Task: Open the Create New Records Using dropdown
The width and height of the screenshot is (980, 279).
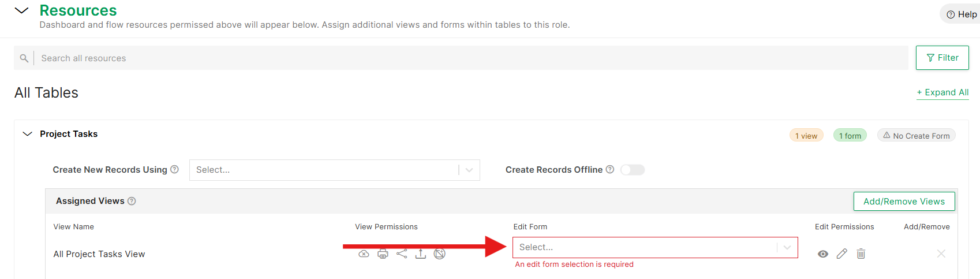Action: pos(335,170)
